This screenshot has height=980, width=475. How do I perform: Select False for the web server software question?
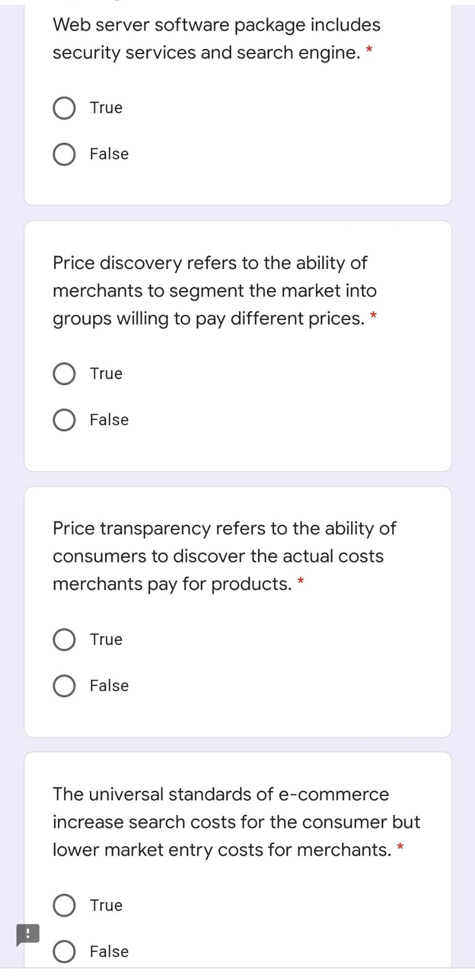point(64,154)
